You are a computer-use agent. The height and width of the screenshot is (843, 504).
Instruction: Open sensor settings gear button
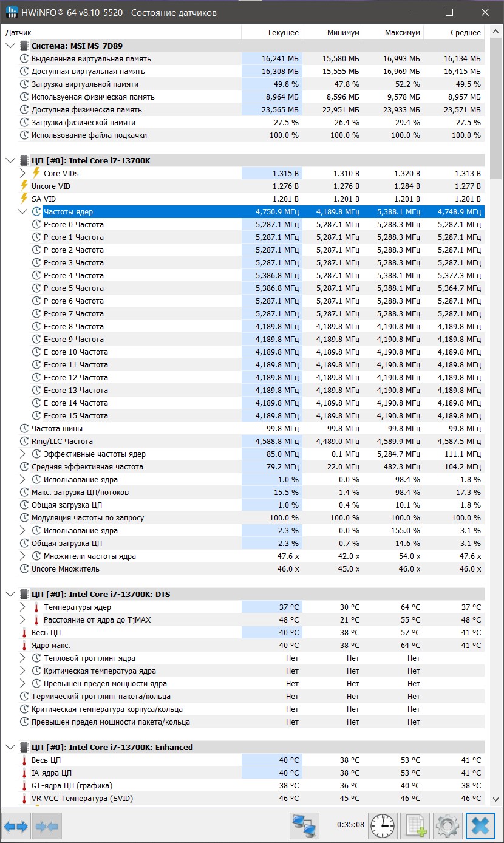point(448,826)
